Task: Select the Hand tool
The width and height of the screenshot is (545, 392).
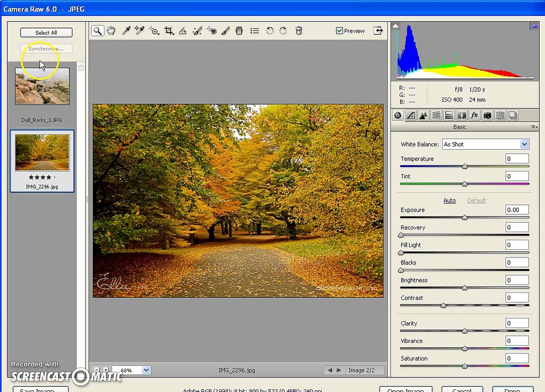Action: click(x=111, y=30)
